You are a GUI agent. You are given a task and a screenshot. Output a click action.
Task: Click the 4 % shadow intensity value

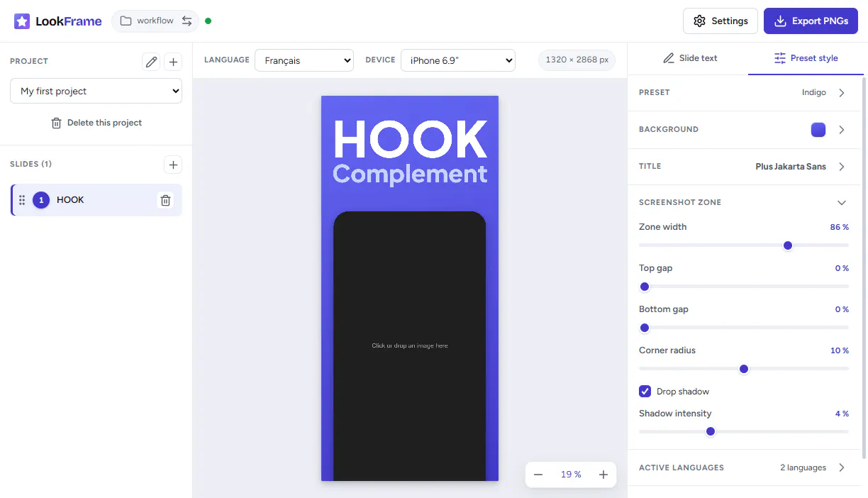(x=842, y=414)
